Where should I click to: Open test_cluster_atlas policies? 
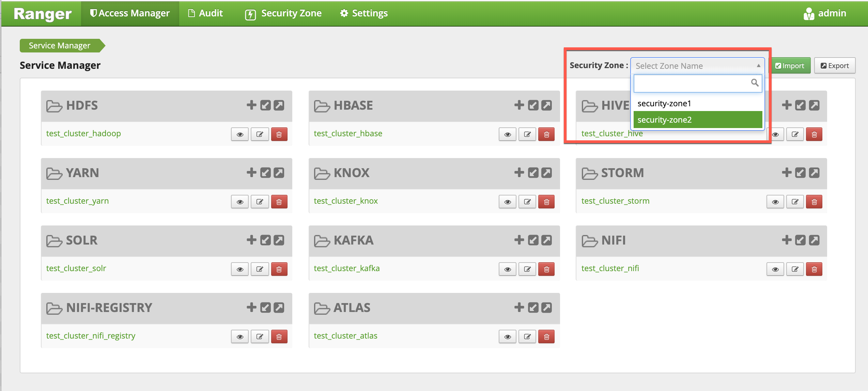click(345, 336)
